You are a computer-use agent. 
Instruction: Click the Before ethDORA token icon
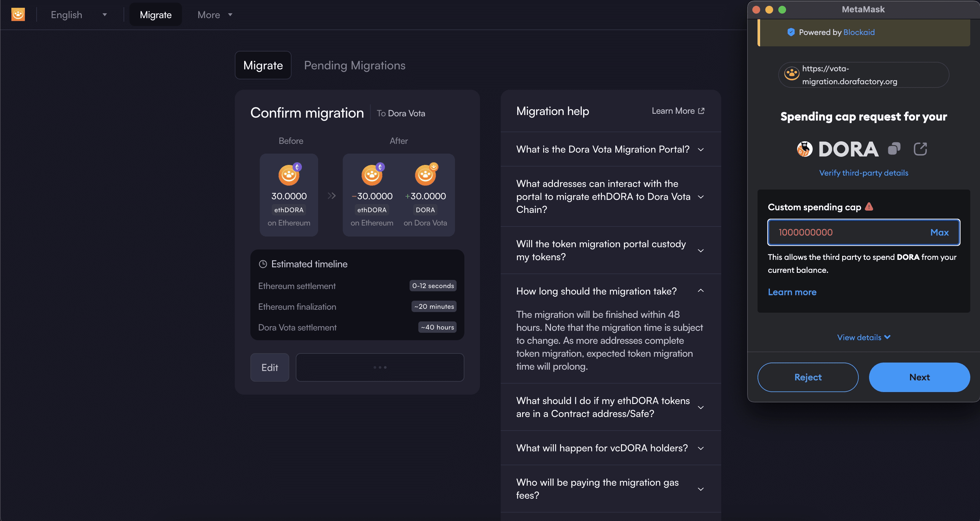pyautogui.click(x=289, y=174)
